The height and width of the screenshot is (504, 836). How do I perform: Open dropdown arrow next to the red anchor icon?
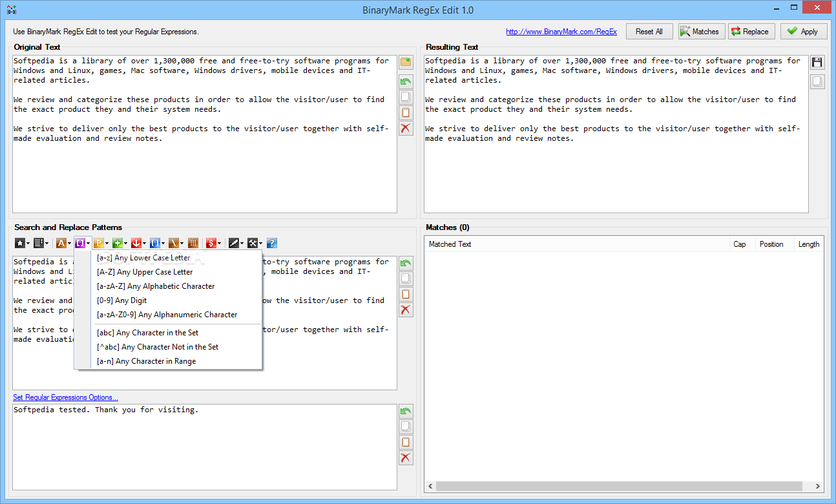(x=144, y=244)
